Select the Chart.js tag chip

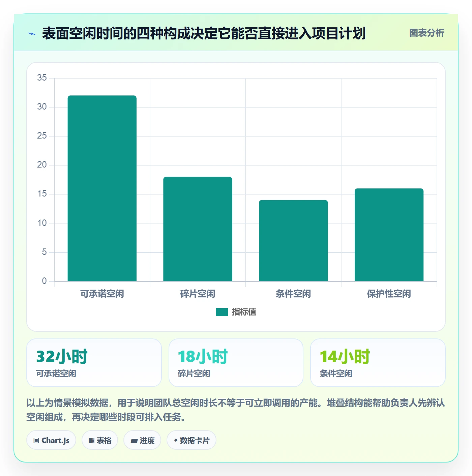[51, 440]
